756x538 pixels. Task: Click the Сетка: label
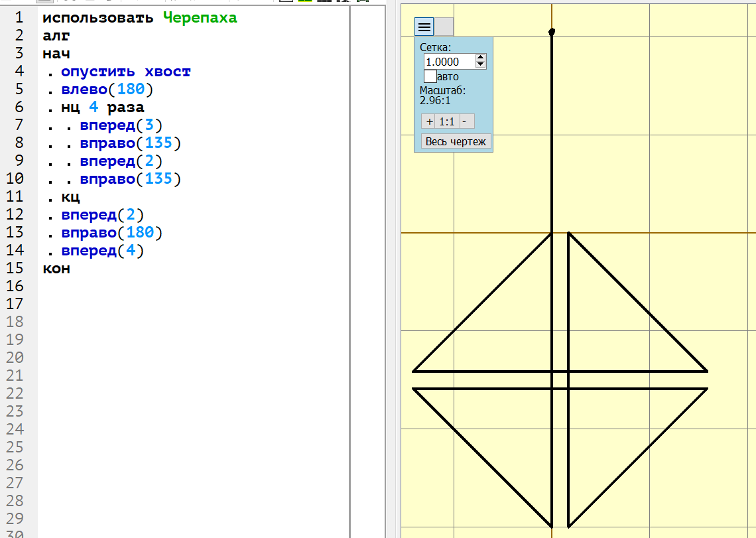pos(436,47)
